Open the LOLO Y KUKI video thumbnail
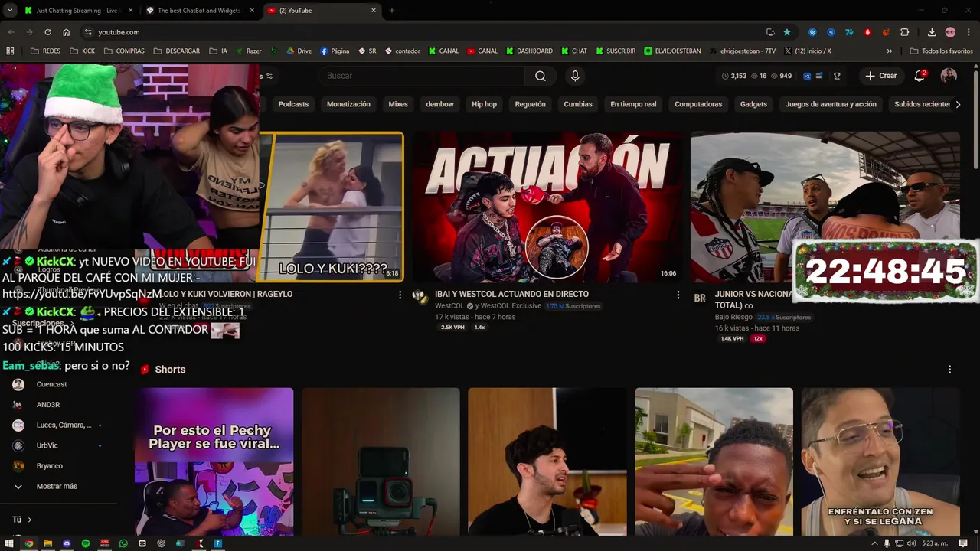Viewport: 980px width, 551px height. click(x=331, y=207)
